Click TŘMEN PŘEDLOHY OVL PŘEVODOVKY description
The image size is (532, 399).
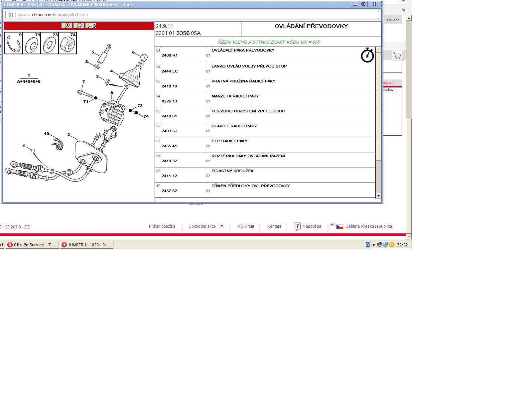(x=251, y=186)
